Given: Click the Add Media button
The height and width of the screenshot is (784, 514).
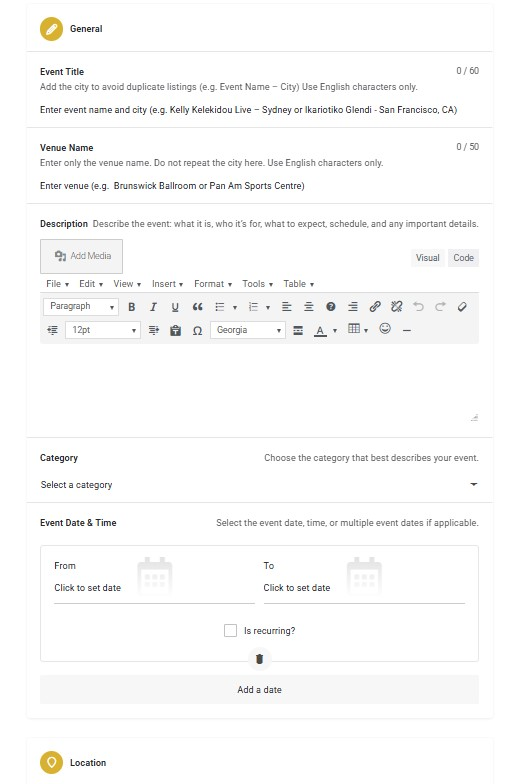Looking at the screenshot, I should [x=82, y=256].
